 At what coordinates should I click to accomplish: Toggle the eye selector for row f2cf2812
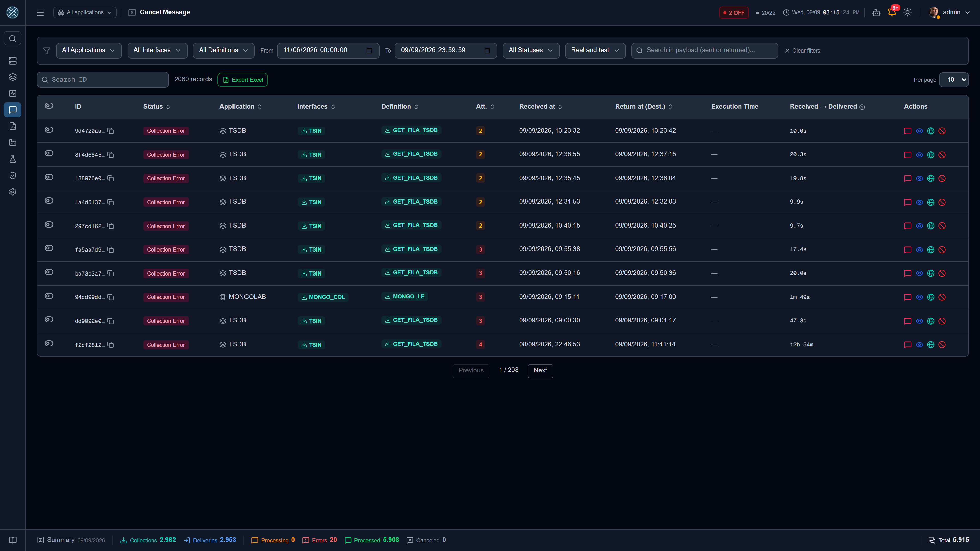coord(49,344)
